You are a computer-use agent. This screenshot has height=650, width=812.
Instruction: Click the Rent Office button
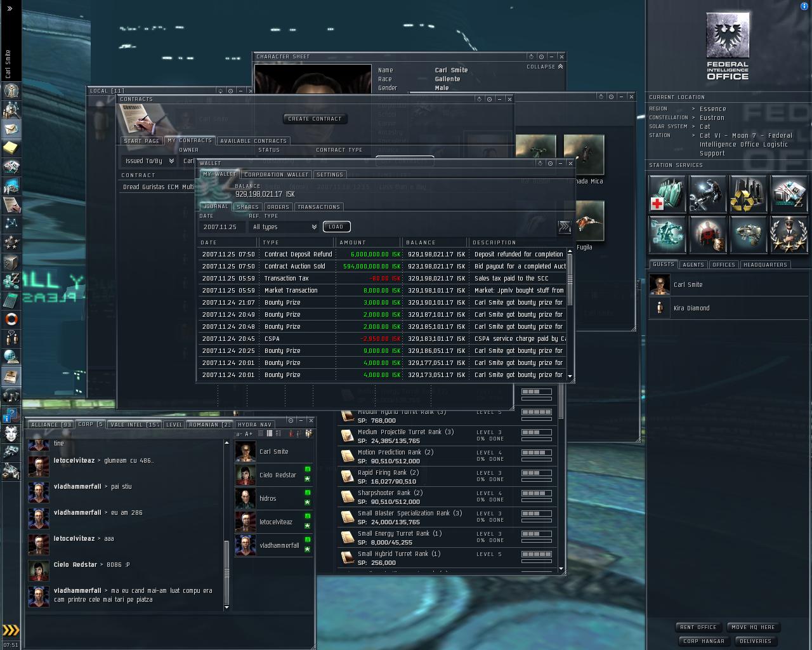point(698,627)
